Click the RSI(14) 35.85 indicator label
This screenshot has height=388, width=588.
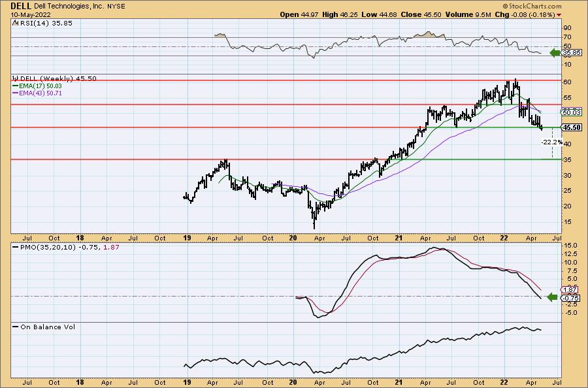pos(46,23)
